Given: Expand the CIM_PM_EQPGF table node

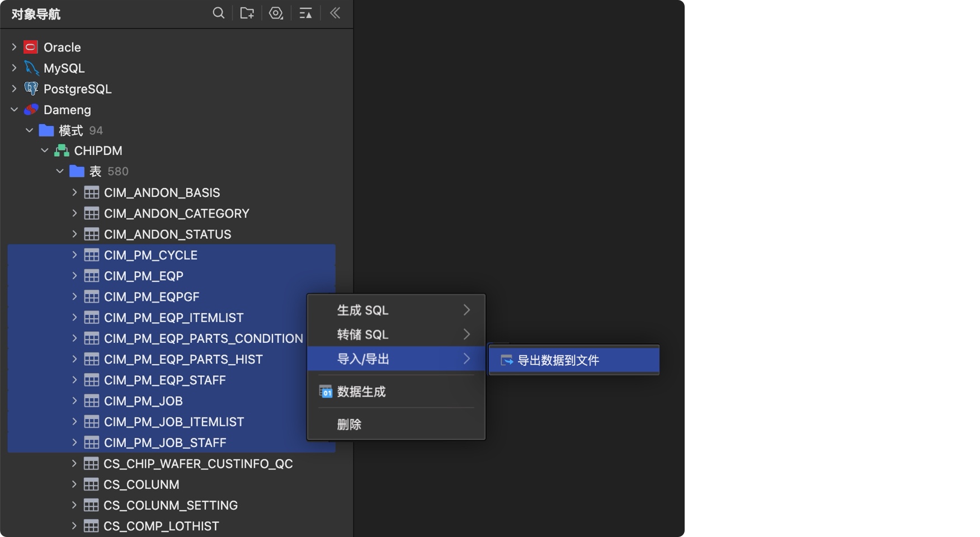Looking at the screenshot, I should pos(74,296).
